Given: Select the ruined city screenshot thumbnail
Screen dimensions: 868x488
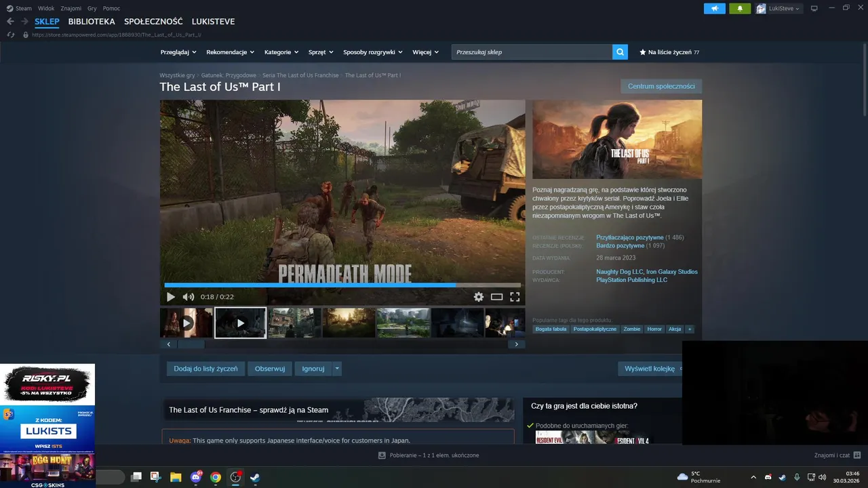Looking at the screenshot, I should pos(294,323).
